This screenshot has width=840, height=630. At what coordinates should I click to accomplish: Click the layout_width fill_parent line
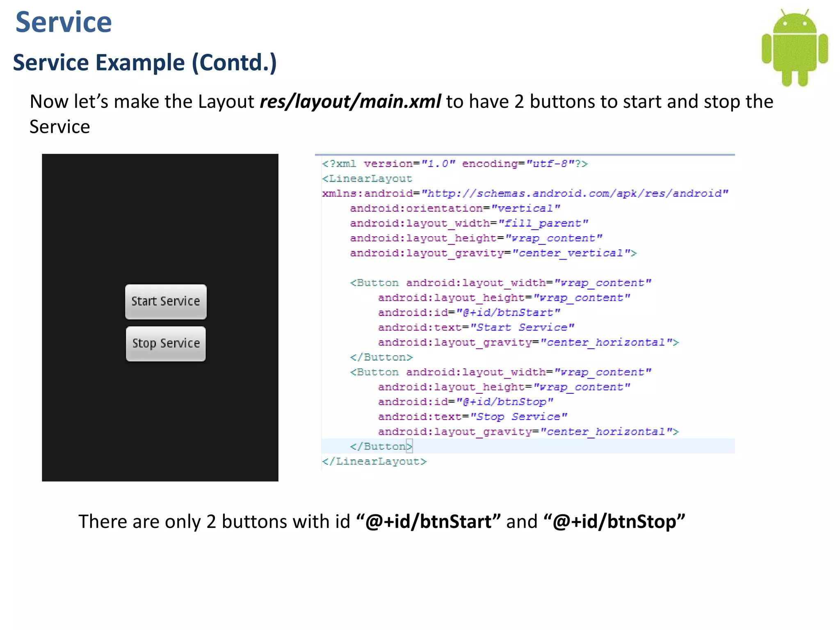pos(468,224)
